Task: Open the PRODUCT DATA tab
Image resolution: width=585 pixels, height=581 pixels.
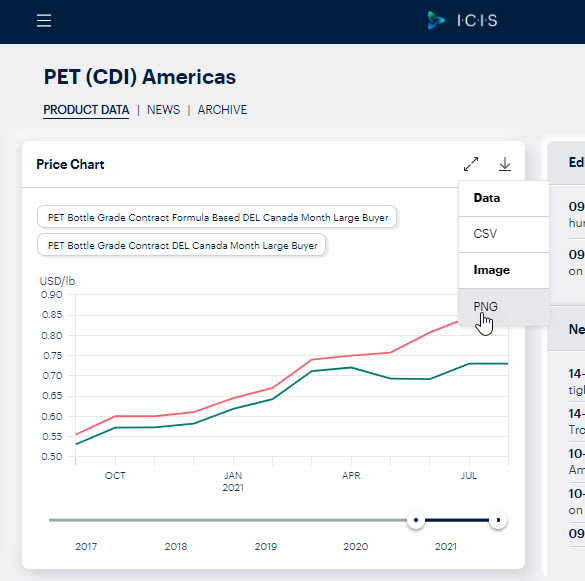Action: 86,110
